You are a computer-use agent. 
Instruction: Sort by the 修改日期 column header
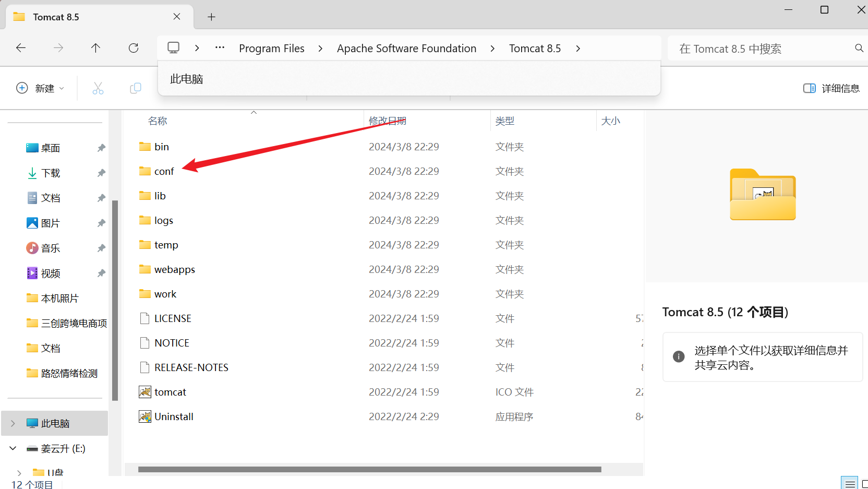(387, 121)
